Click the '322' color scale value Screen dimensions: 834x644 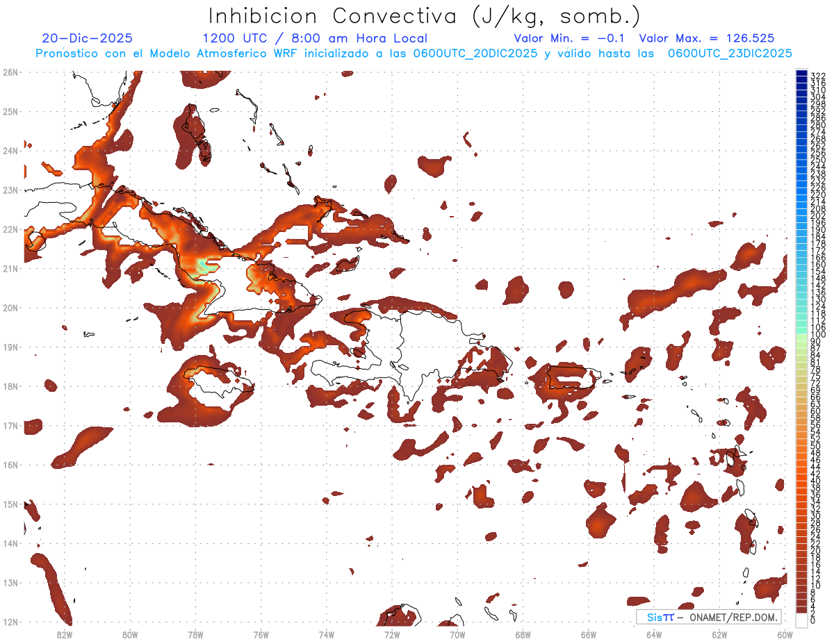[817, 76]
